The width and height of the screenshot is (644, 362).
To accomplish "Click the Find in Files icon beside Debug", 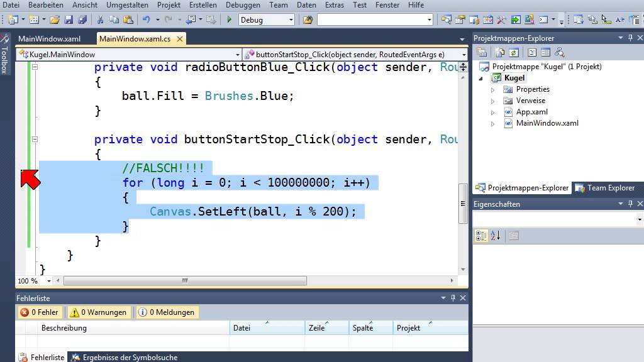I will point(308,19).
